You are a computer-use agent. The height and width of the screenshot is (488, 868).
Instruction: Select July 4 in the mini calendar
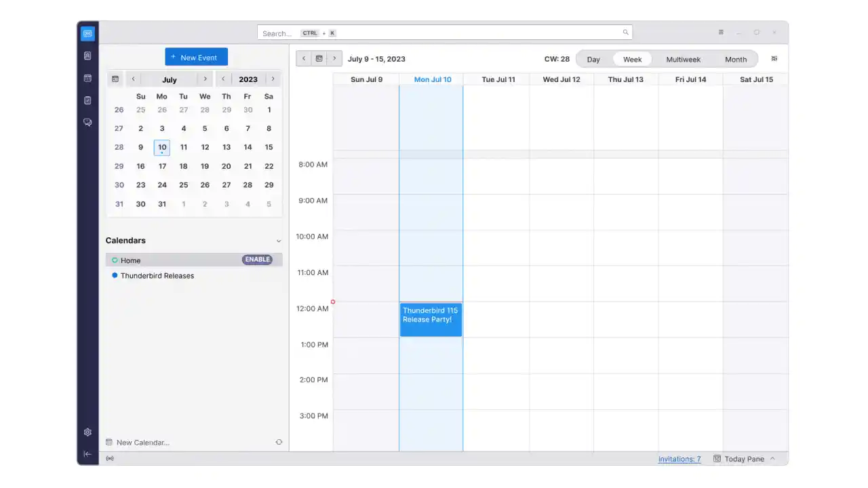pos(183,128)
